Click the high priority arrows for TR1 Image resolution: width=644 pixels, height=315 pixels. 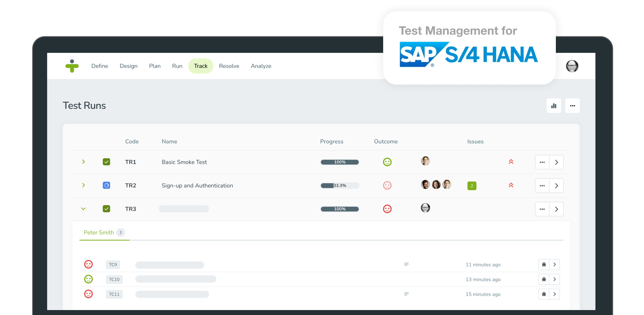point(511,162)
